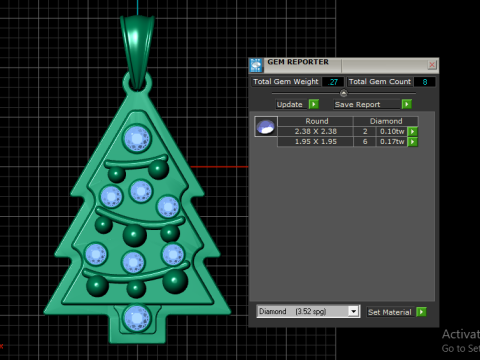Click the Update button
Screen dimensions: 480x360
pyautogui.click(x=292, y=104)
